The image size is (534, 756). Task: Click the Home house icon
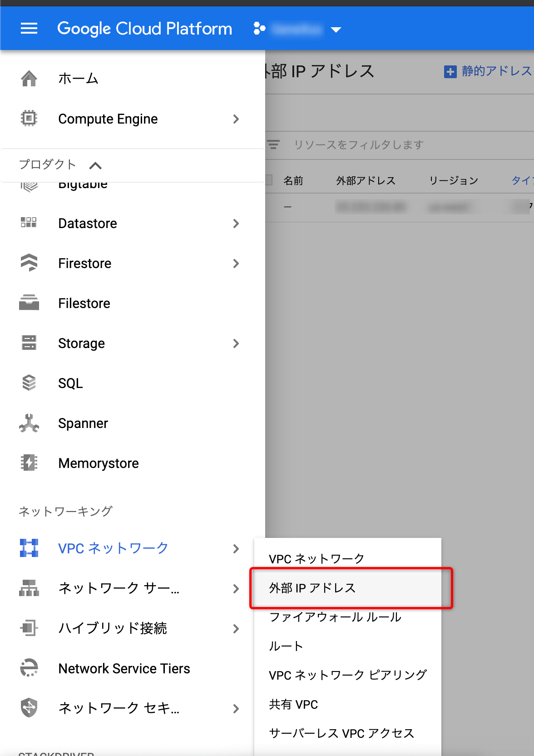tap(29, 79)
